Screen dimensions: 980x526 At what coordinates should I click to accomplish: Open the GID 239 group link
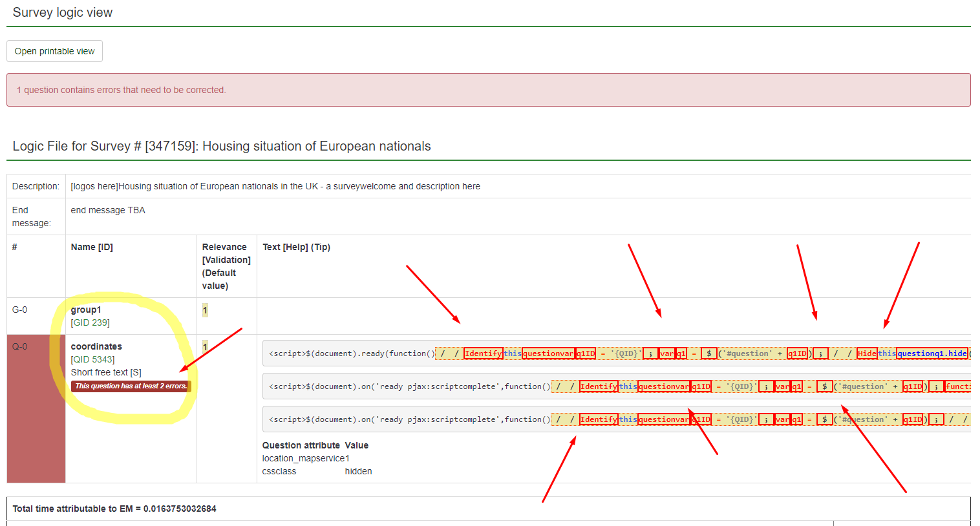(x=90, y=322)
